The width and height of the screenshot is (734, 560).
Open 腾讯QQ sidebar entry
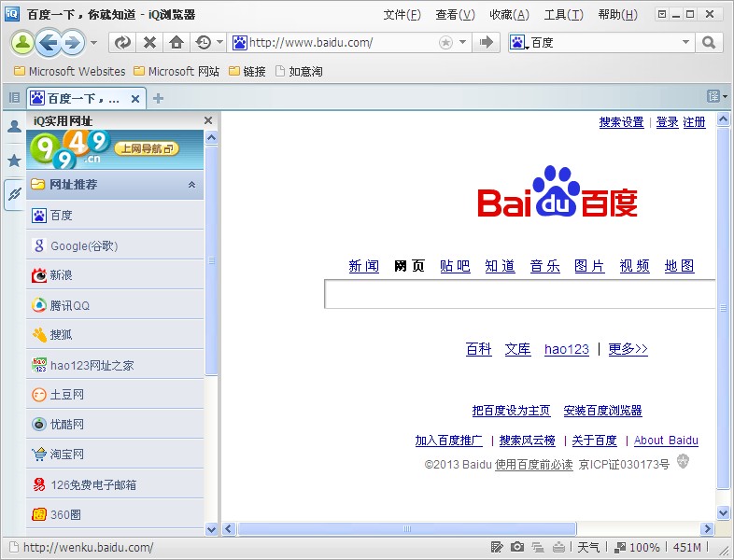[115, 305]
